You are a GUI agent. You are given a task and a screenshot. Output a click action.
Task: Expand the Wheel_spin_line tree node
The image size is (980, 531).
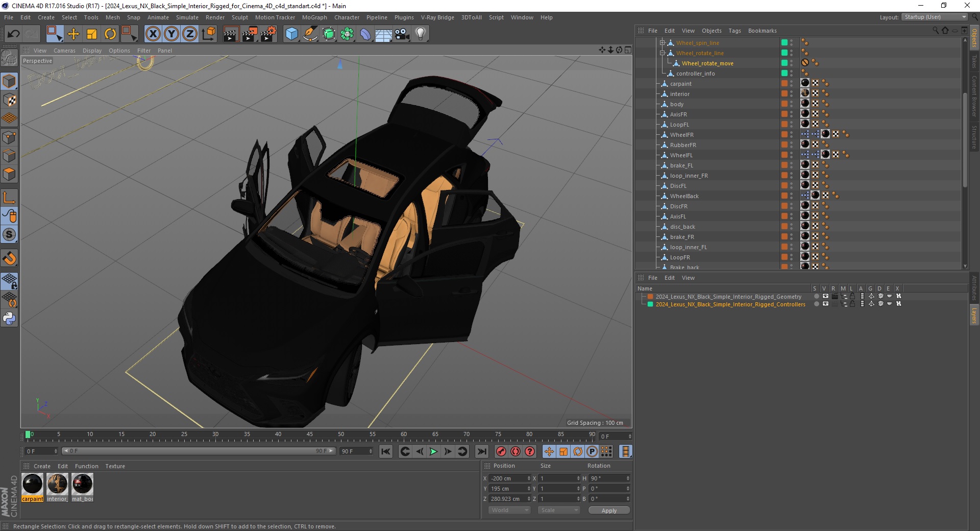point(662,42)
